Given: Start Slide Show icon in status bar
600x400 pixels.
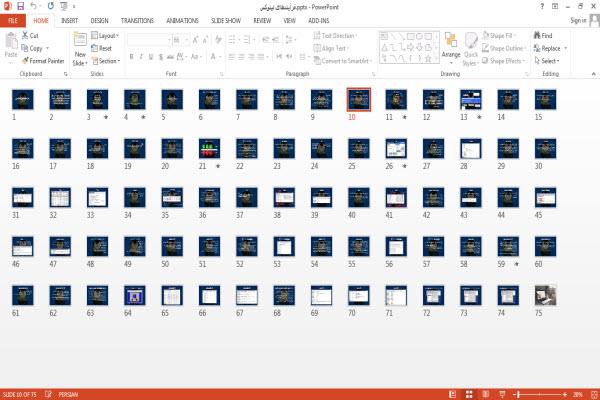Looking at the screenshot, I should [x=502, y=394].
